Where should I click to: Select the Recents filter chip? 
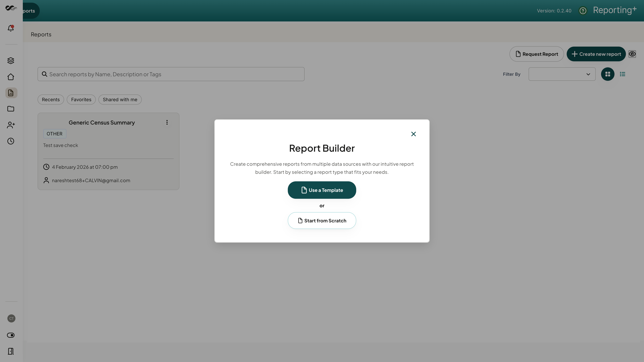click(51, 99)
